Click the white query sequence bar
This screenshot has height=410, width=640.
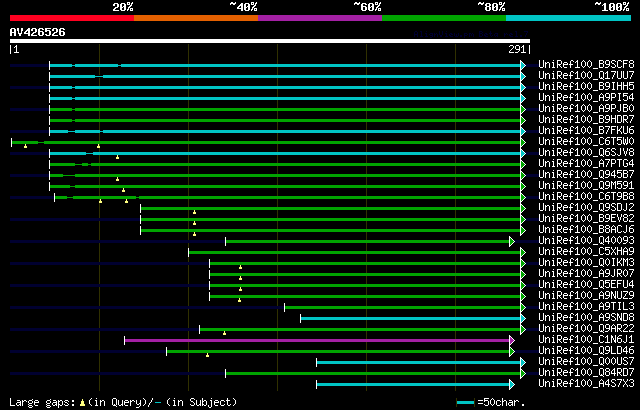(270, 41)
